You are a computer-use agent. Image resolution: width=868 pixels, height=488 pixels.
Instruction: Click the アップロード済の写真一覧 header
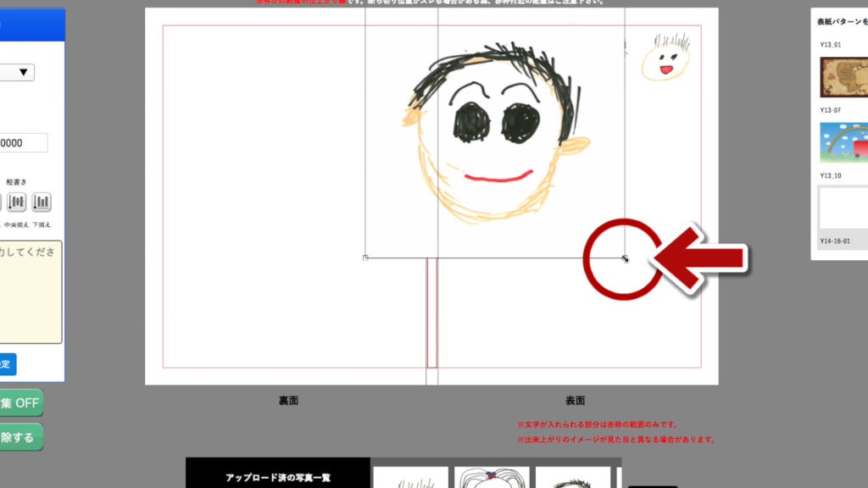278,478
